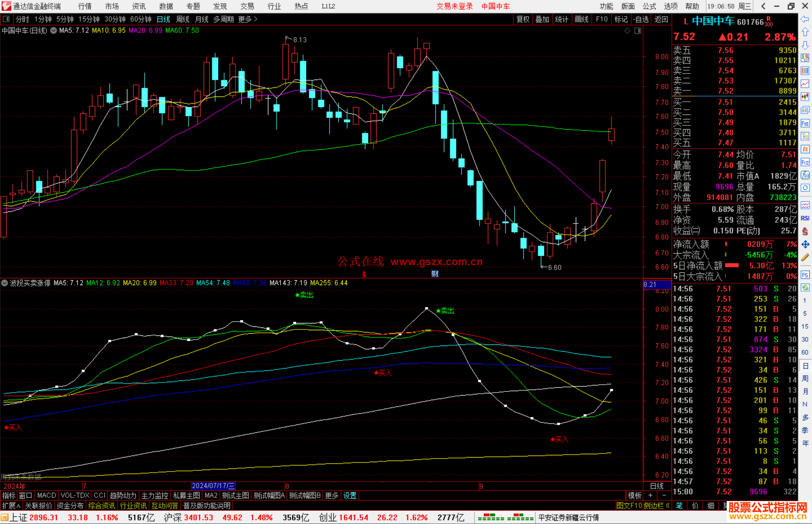The height and width of the screenshot is (524, 812).
Task: Click the green refresh sidebar icon
Action: pos(805,288)
